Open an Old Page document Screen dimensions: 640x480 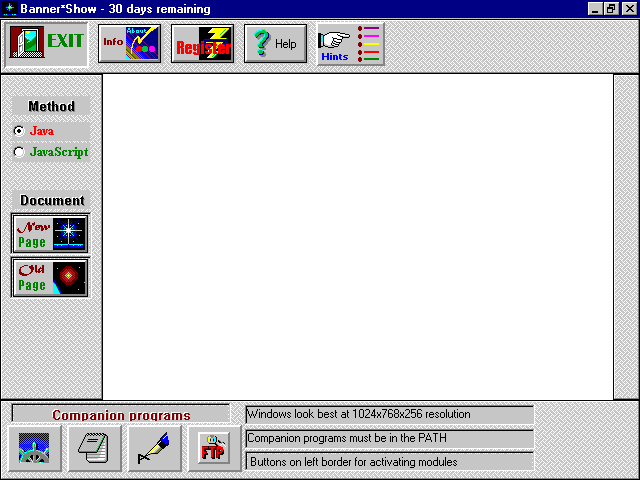click(50, 277)
